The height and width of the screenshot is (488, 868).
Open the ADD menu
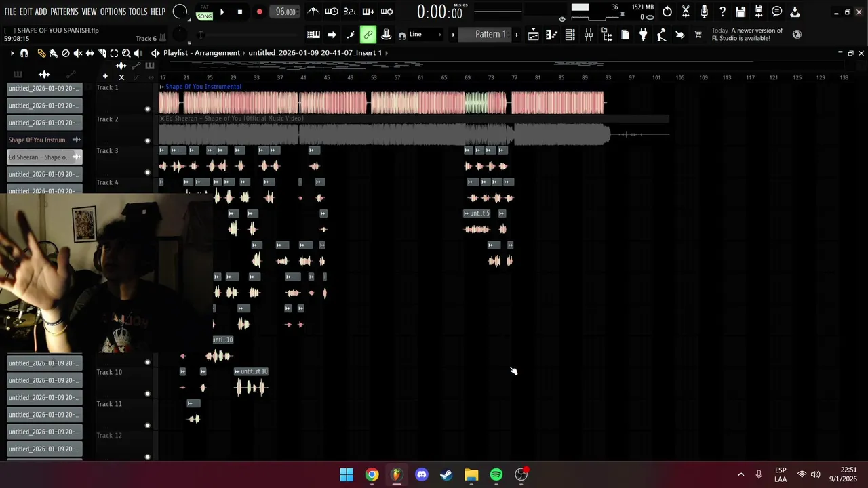41,12
